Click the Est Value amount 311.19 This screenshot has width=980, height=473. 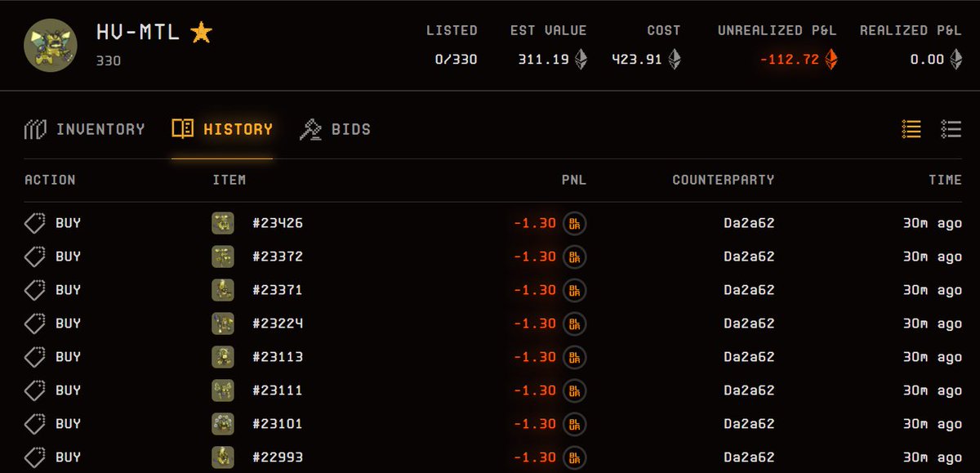(x=543, y=59)
